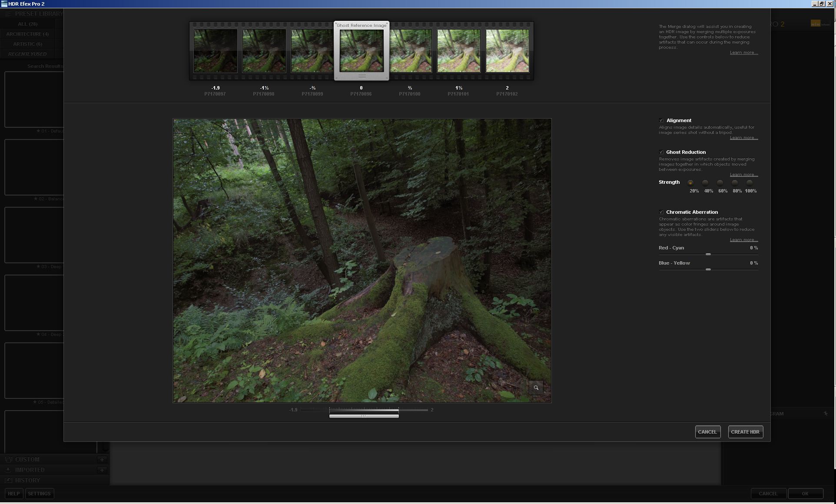The width and height of the screenshot is (836, 504).
Task: Set ghost reduction Strength to 60%
Action: (720, 183)
